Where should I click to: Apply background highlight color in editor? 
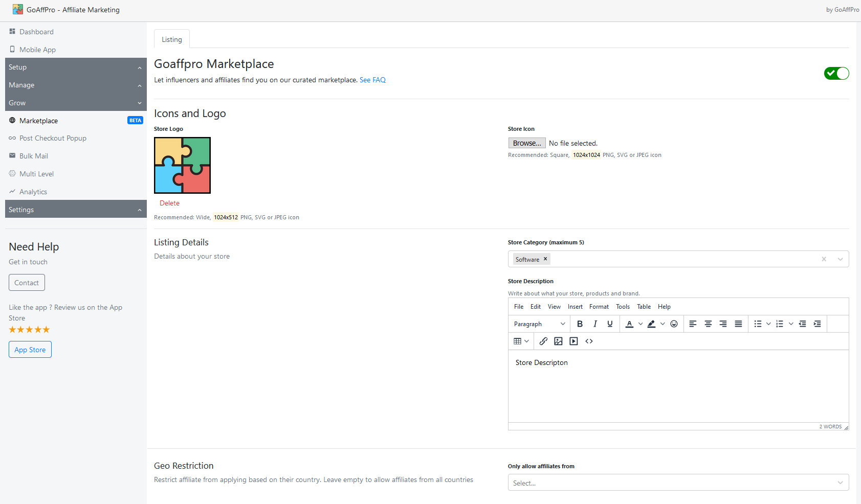[x=651, y=324]
